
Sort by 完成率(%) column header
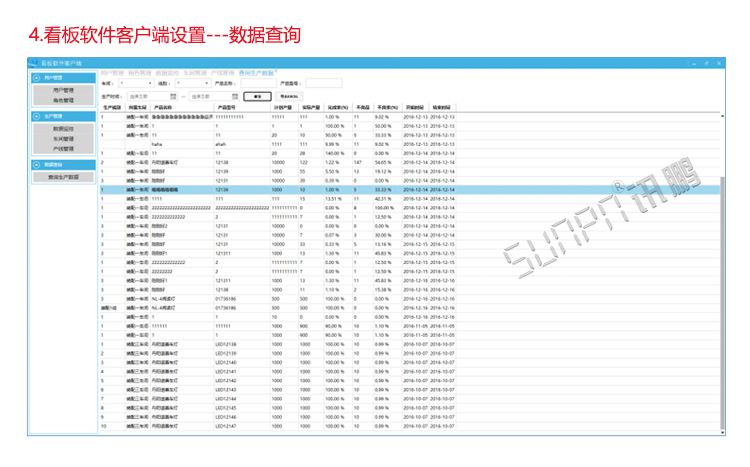(x=337, y=107)
